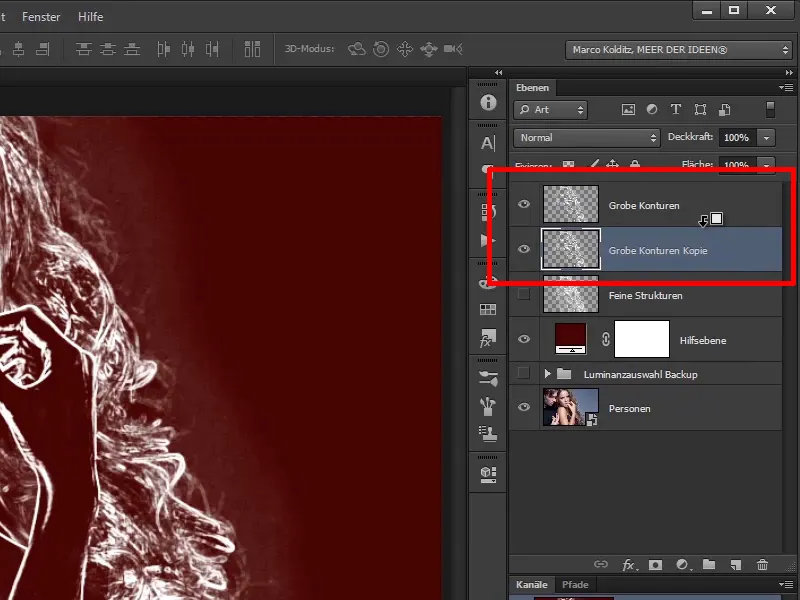Viewport: 800px width, 600px height.
Task: Open the Info panel icon
Action: click(x=488, y=103)
